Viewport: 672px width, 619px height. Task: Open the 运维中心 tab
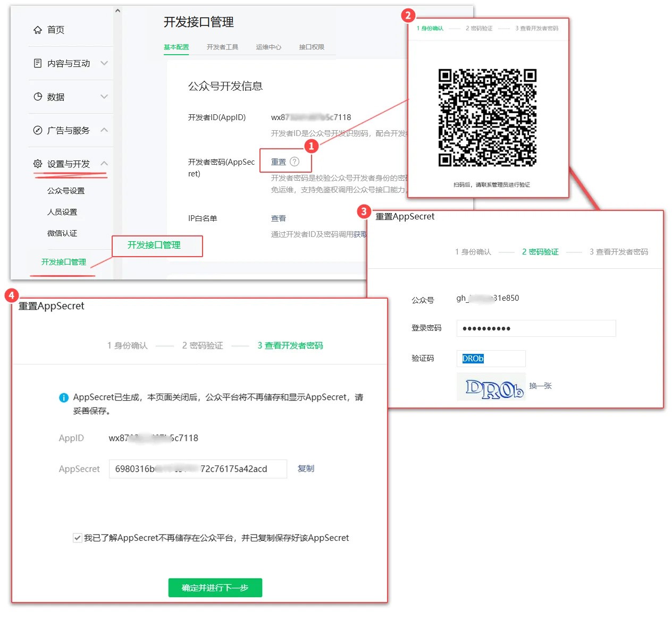click(x=268, y=47)
